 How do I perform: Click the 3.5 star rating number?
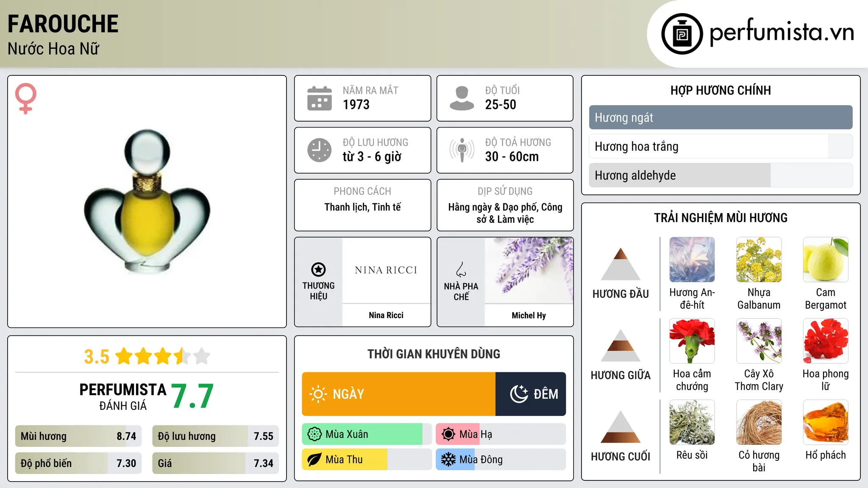pos(97,357)
